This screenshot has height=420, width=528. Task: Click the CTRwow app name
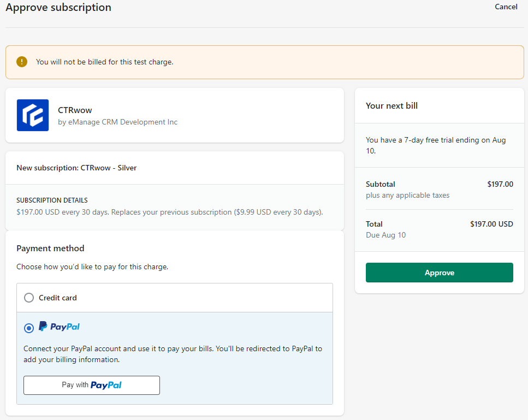(75, 110)
